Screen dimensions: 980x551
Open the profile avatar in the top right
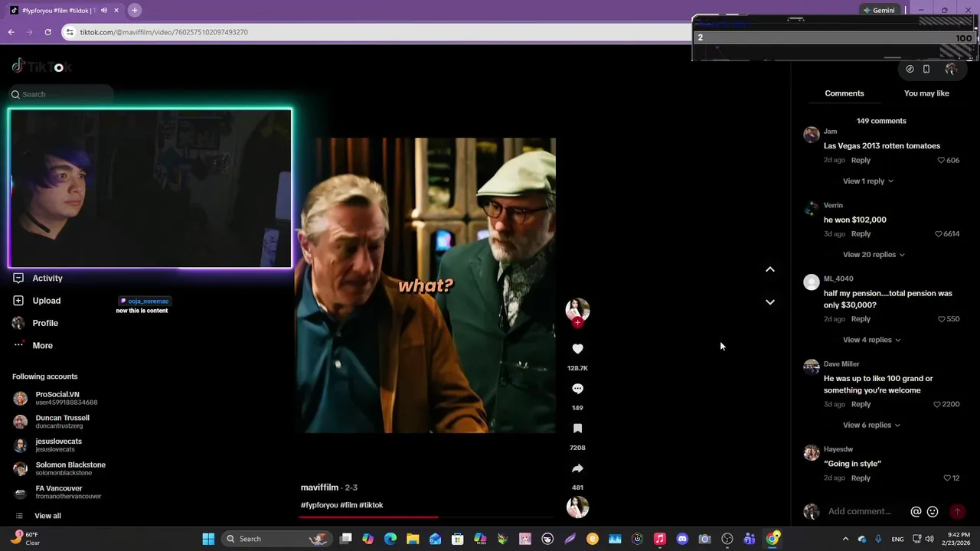click(951, 69)
